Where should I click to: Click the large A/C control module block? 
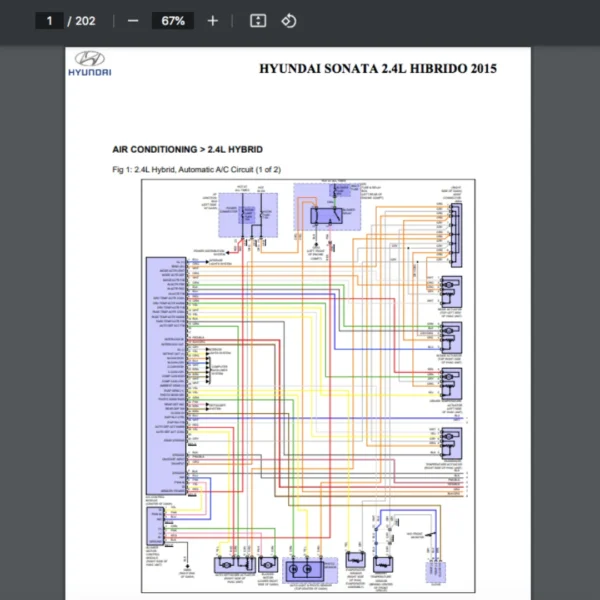click(x=167, y=375)
